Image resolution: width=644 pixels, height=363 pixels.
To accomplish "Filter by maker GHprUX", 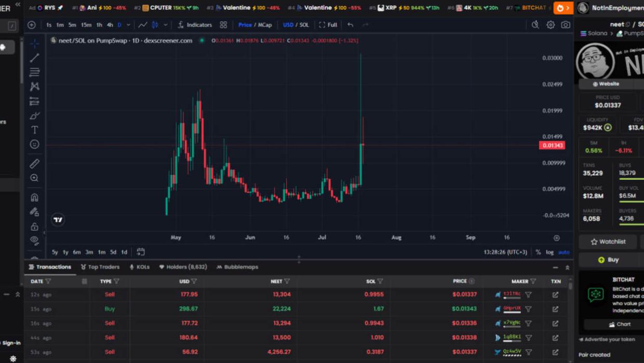I will point(528,309).
